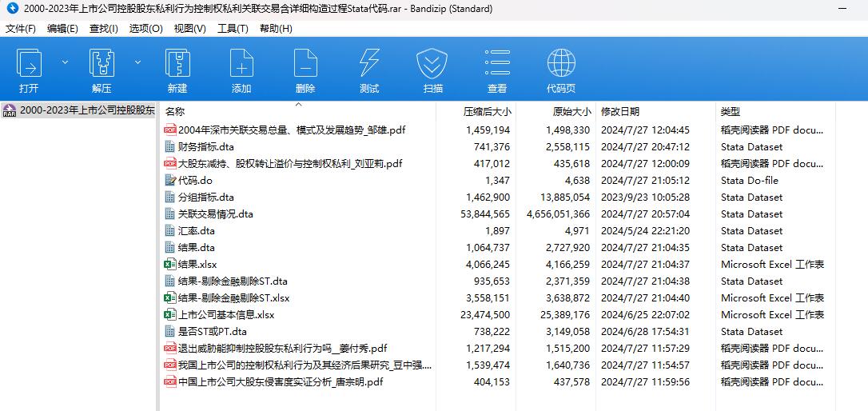The width and height of the screenshot is (868, 411).
Task: Click the PDF icon of 2004年深市关联交易总量 file
Action: (170, 130)
